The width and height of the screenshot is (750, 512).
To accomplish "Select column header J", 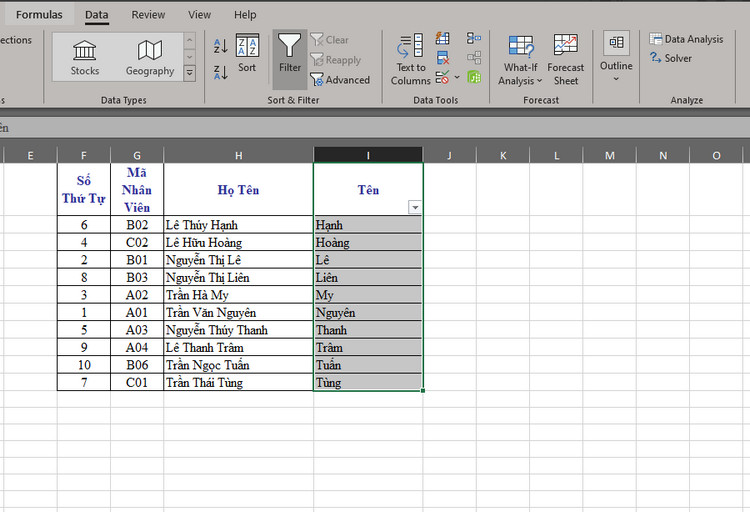I will [x=449, y=156].
